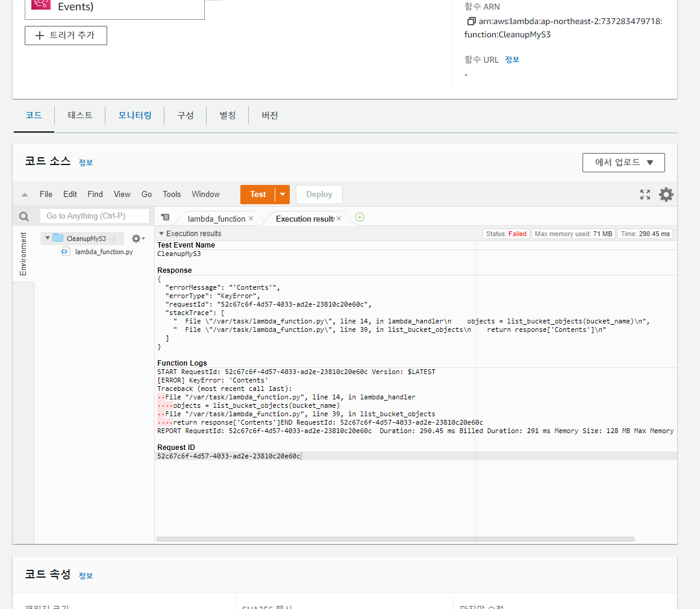
Task: Open the File menu
Action: 46,194
